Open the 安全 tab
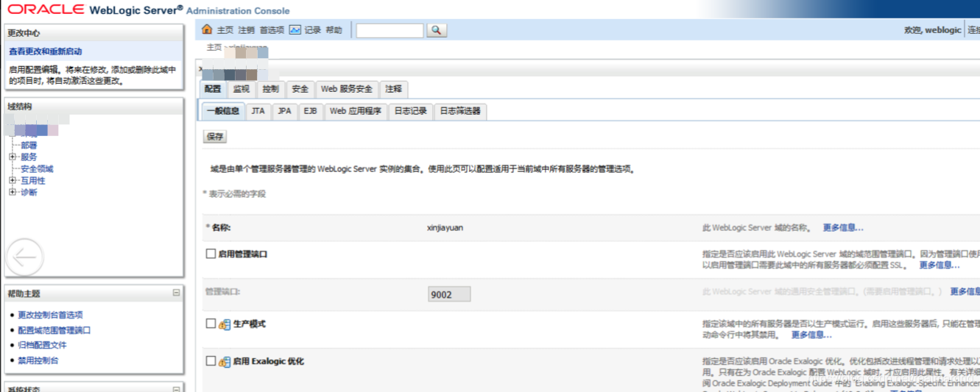Screen dimensions: 980x392 tap(300, 89)
